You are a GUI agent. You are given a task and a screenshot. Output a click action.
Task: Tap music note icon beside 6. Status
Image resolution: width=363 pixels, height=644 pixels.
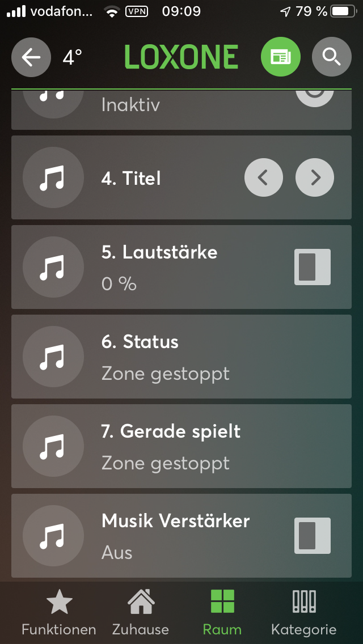53,357
